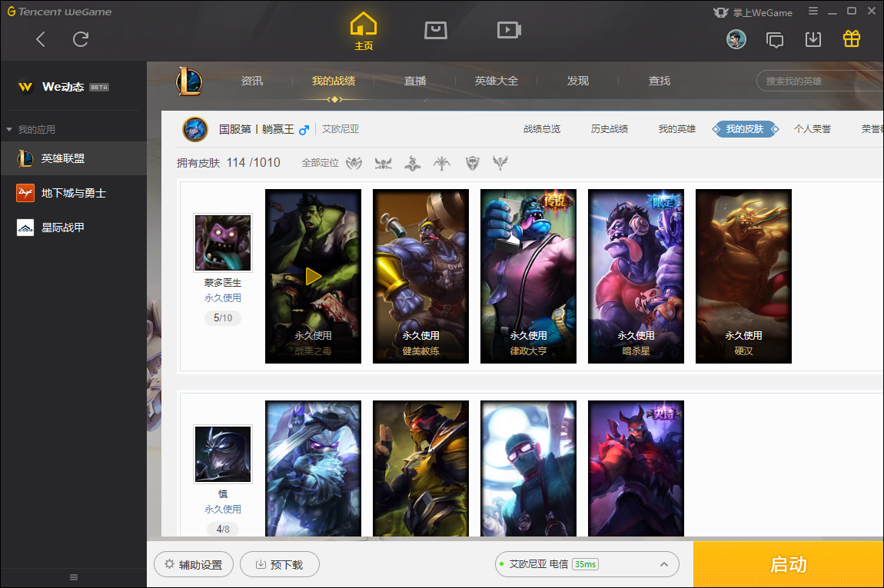Open We动态 feed in sidebar

(63, 87)
